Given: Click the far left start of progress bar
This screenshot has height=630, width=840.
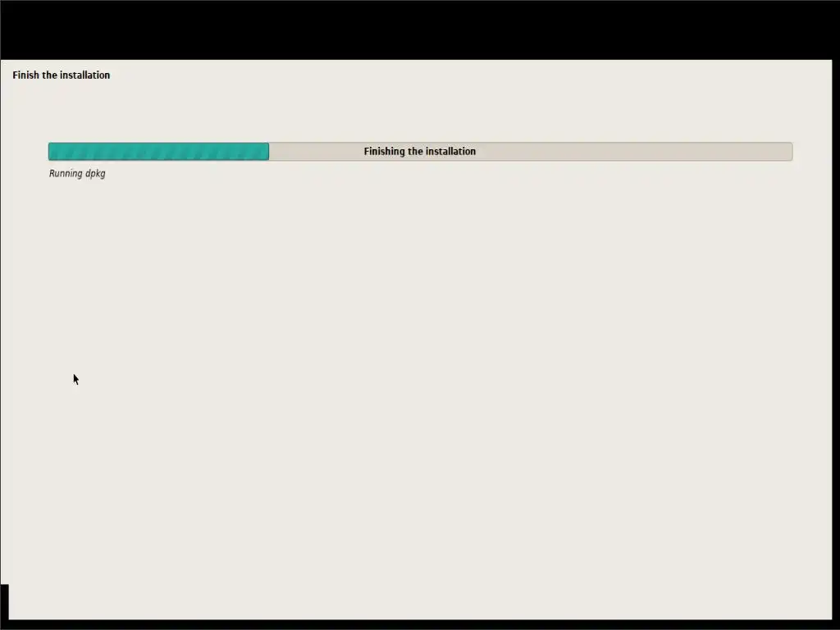Looking at the screenshot, I should (51, 151).
